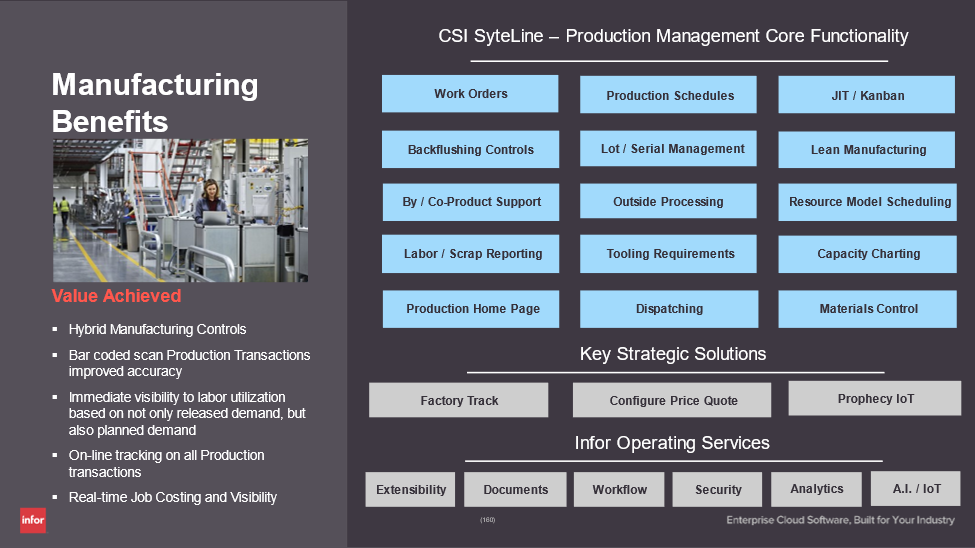Select the Production Home Page box
This screenshot has width=975, height=548.
click(471, 309)
